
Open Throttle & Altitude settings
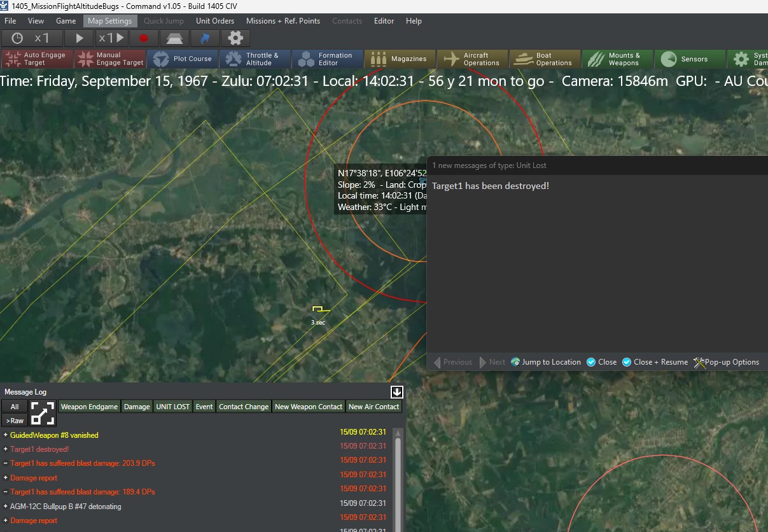255,59
